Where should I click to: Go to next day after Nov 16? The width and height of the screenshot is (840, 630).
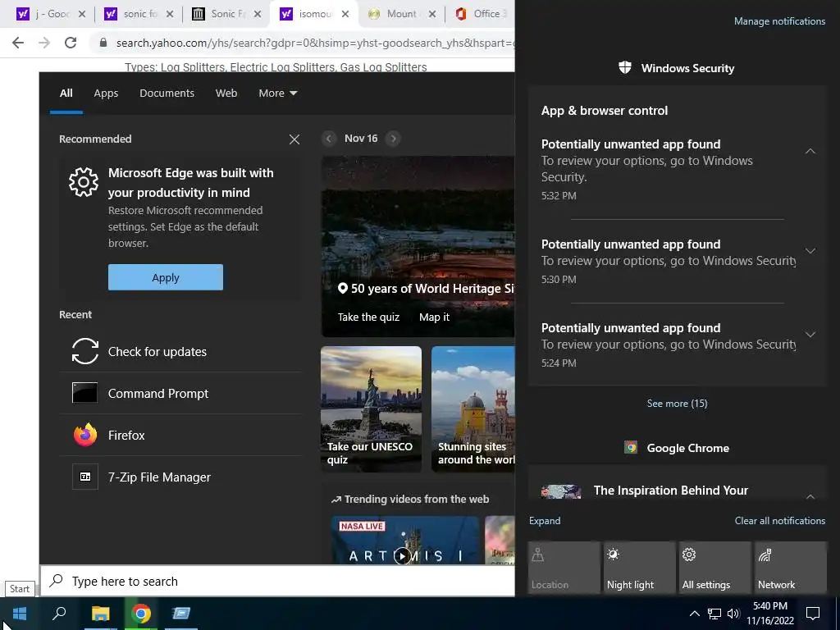pyautogui.click(x=393, y=139)
